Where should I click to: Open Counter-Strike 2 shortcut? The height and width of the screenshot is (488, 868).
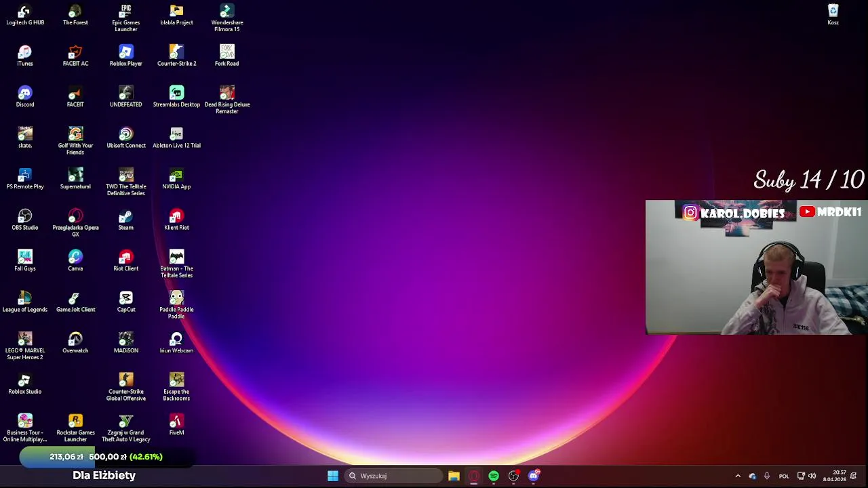coord(176,56)
